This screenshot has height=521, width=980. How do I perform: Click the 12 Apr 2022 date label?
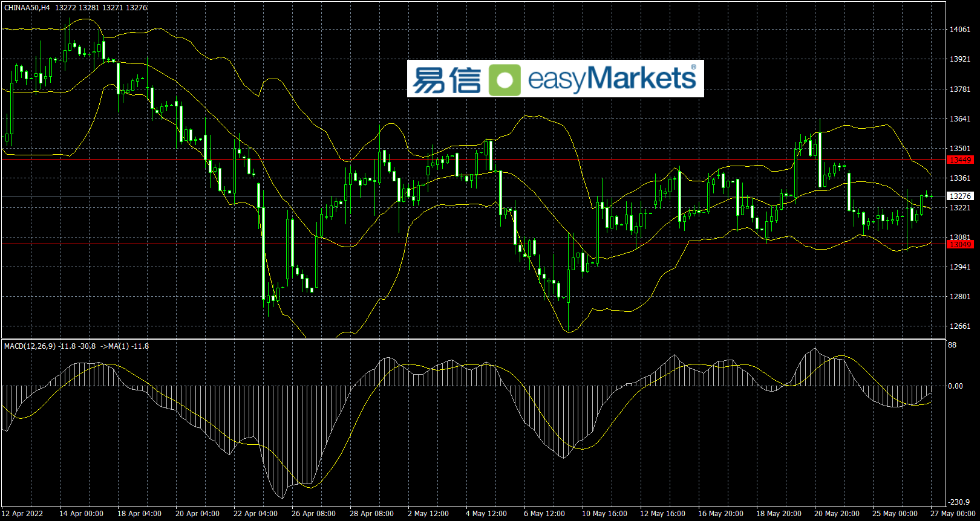pyautogui.click(x=24, y=514)
